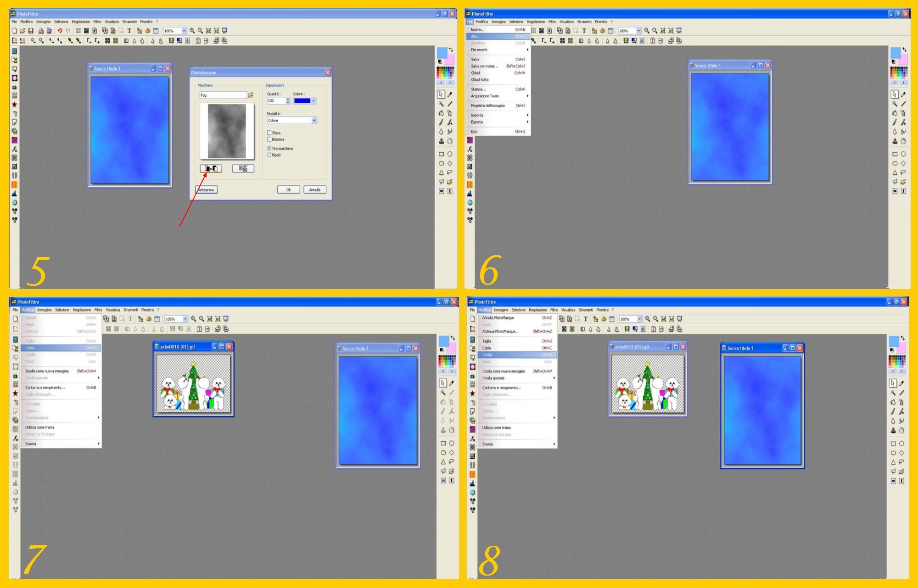Open the Modalità Colore dropdown
Image resolution: width=918 pixels, height=588 pixels.
pos(314,120)
